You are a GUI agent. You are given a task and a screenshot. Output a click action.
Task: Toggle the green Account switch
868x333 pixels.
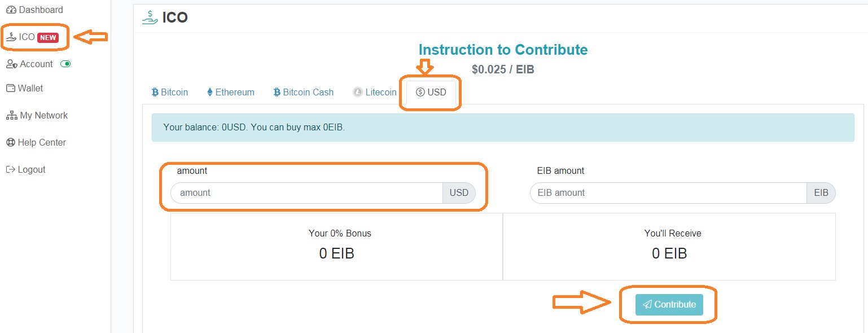click(x=65, y=64)
